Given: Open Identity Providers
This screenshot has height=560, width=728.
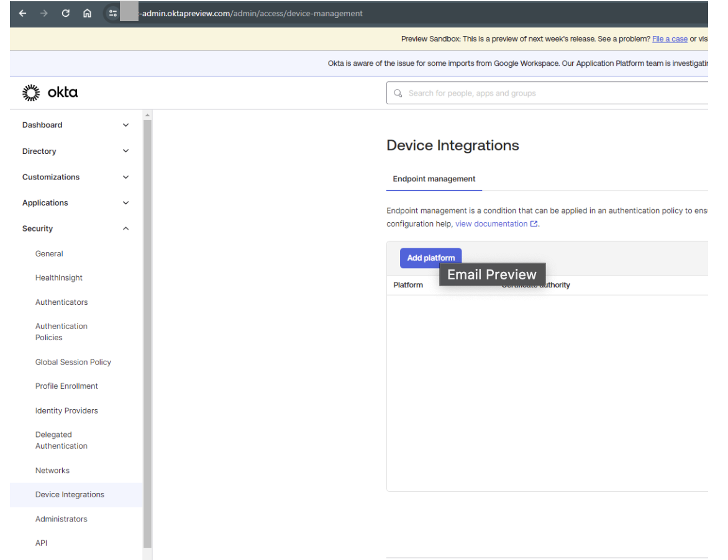Looking at the screenshot, I should [x=66, y=410].
